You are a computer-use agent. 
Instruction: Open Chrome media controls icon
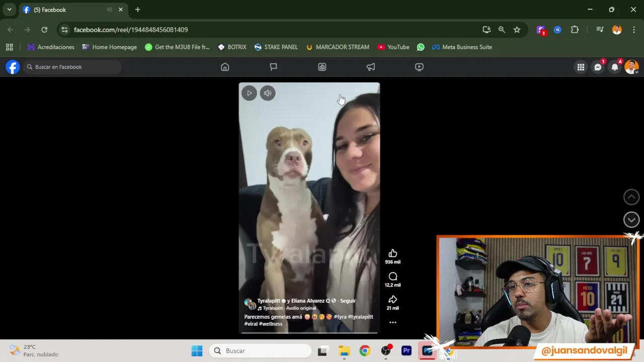click(600, 30)
